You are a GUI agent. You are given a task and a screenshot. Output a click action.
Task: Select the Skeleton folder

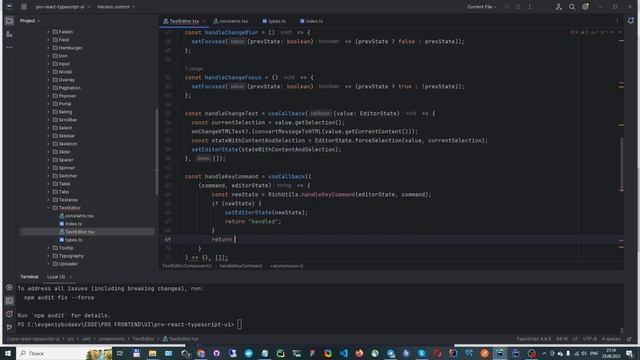65,144
